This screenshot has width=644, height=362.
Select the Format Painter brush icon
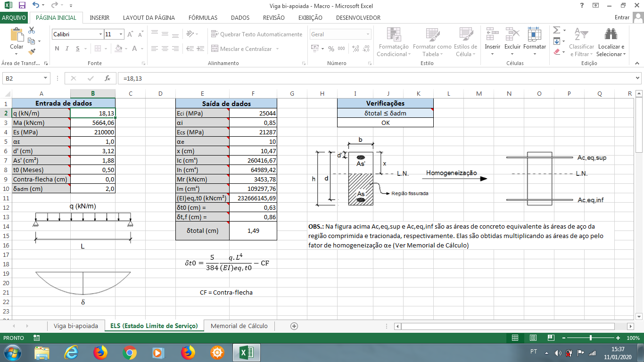(32, 52)
